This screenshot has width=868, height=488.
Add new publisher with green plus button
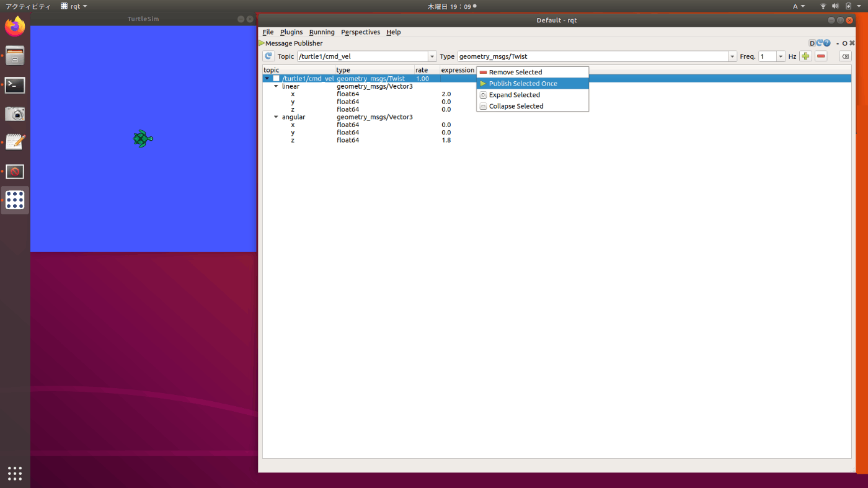pyautogui.click(x=805, y=56)
